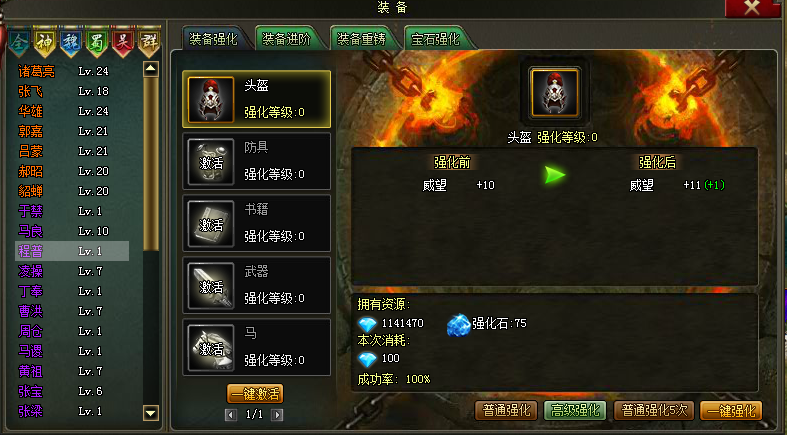Filter heroes by the 吴 flag
787x435 pixels.
pyautogui.click(x=123, y=43)
